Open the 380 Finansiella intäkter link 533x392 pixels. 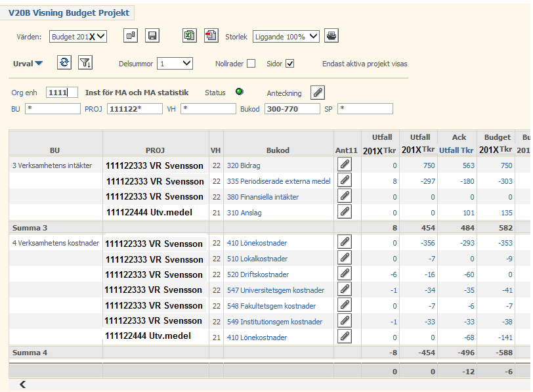point(263,197)
